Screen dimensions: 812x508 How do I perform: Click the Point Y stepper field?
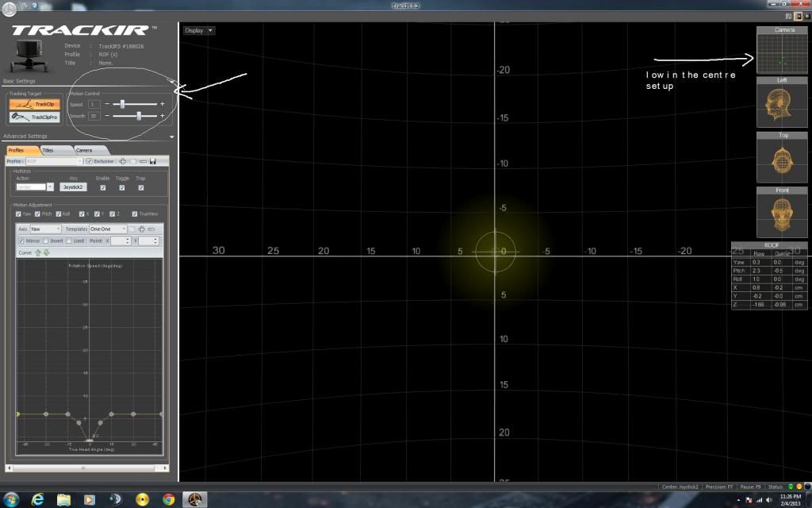[x=148, y=241]
